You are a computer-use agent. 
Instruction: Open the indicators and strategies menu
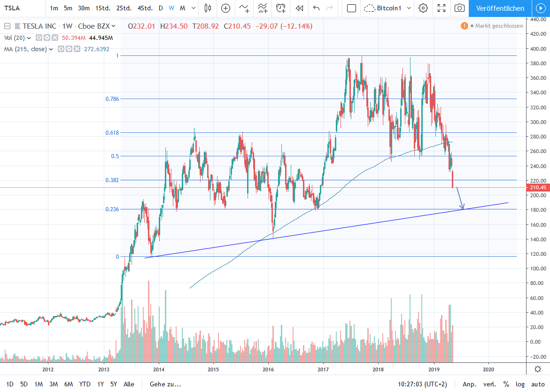[244, 8]
